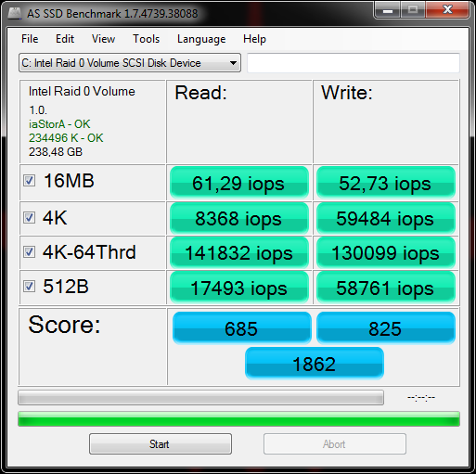Click the Abort button
476x474 pixels.
(335, 443)
